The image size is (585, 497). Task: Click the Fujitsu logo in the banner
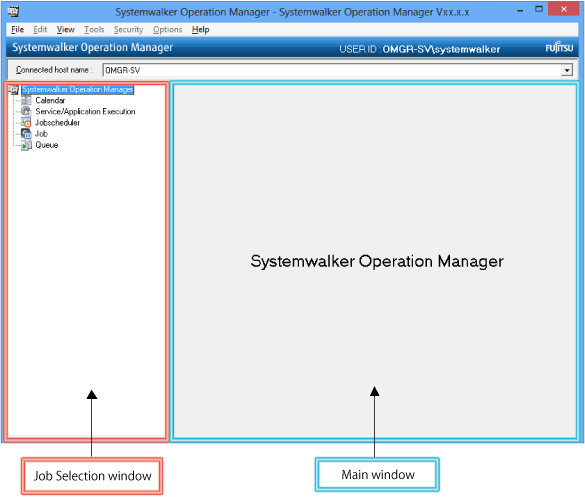559,47
